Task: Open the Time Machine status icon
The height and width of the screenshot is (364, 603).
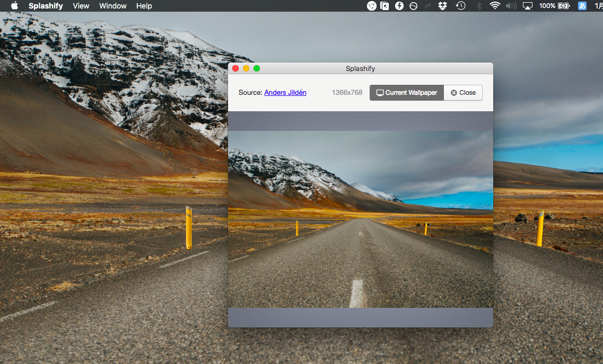Action: point(460,6)
